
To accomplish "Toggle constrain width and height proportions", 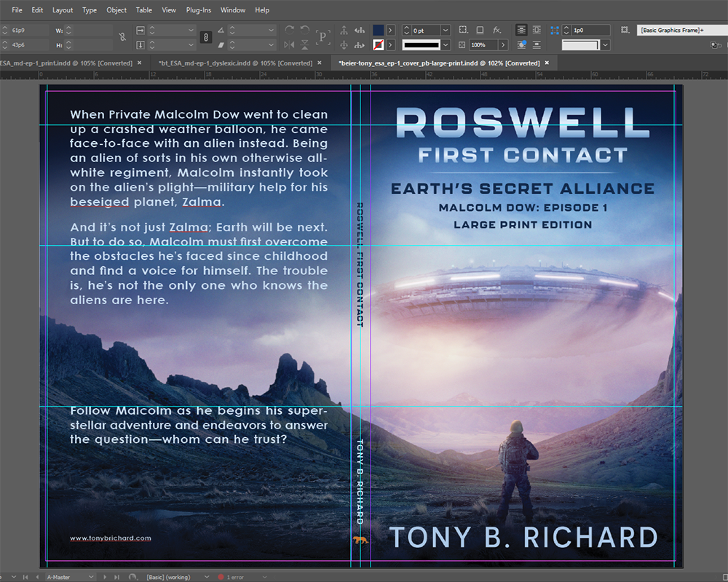I will [x=122, y=37].
